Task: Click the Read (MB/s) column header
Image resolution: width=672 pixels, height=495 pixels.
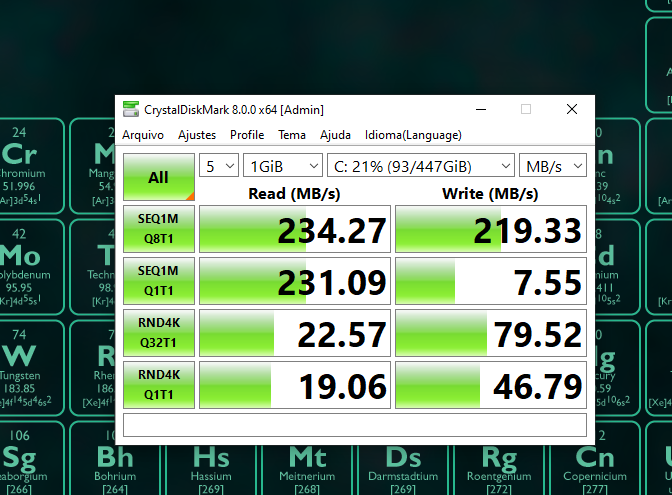Action: pyautogui.click(x=294, y=194)
